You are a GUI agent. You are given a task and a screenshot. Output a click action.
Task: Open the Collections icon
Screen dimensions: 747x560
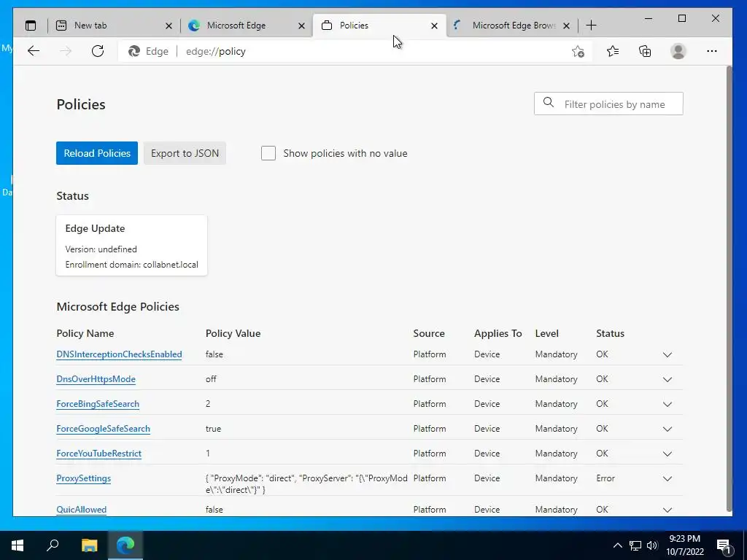pyautogui.click(x=645, y=51)
